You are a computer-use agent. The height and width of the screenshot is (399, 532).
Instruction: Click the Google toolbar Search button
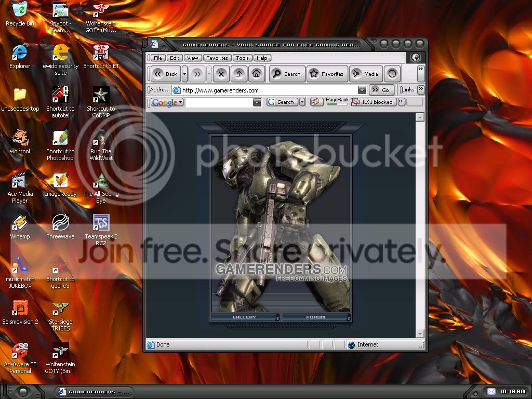click(282, 102)
